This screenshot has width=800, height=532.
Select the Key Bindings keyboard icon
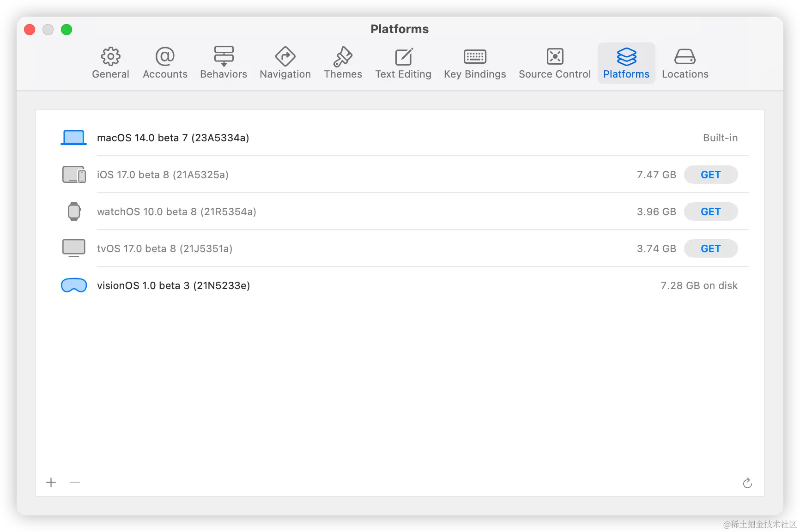pyautogui.click(x=475, y=56)
